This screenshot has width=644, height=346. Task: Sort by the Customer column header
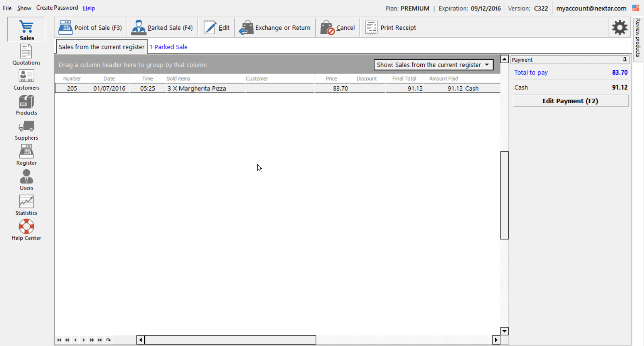(x=280, y=79)
